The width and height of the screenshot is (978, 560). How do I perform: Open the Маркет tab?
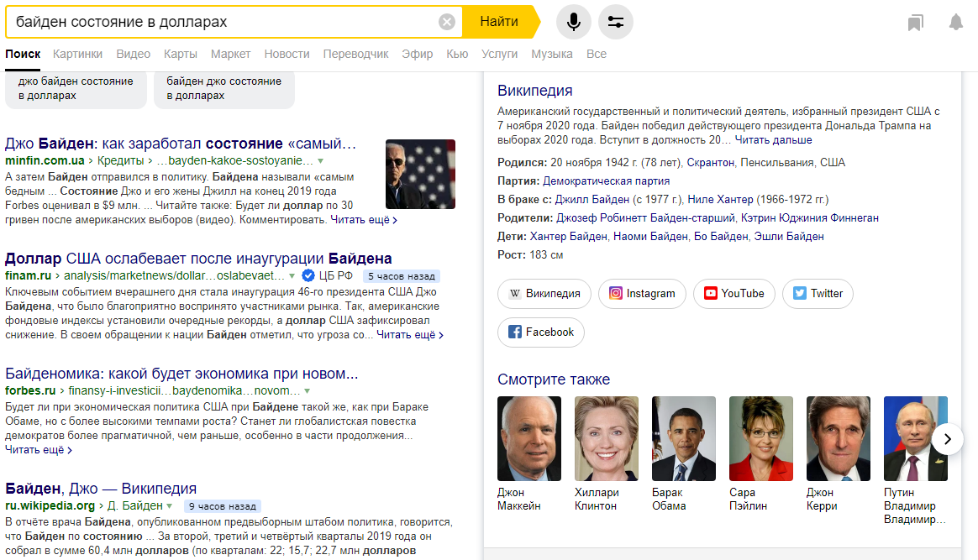[230, 55]
